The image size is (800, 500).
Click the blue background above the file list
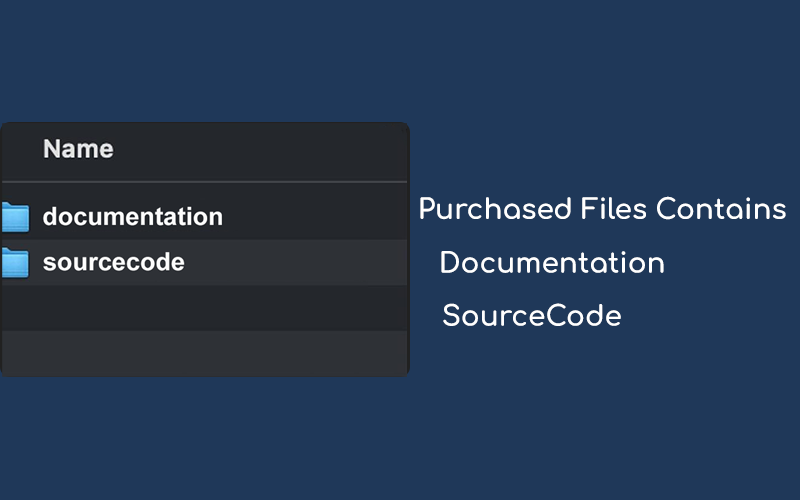200,60
